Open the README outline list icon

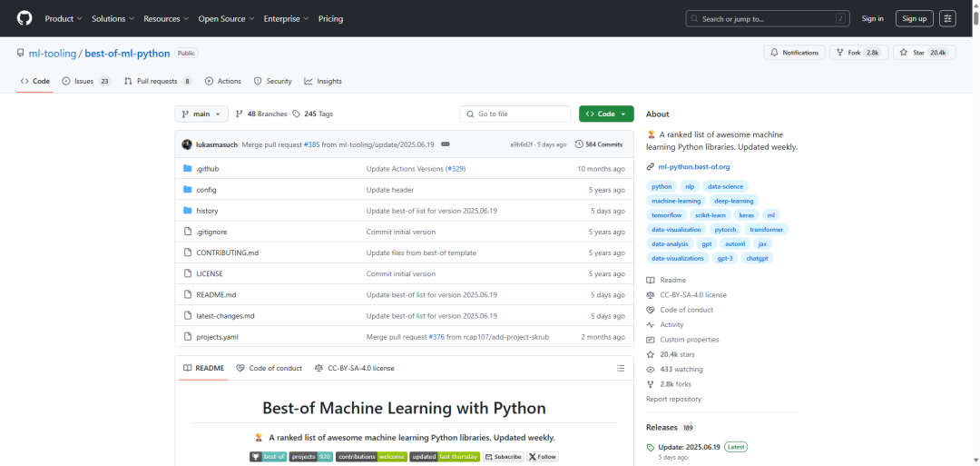coord(621,369)
